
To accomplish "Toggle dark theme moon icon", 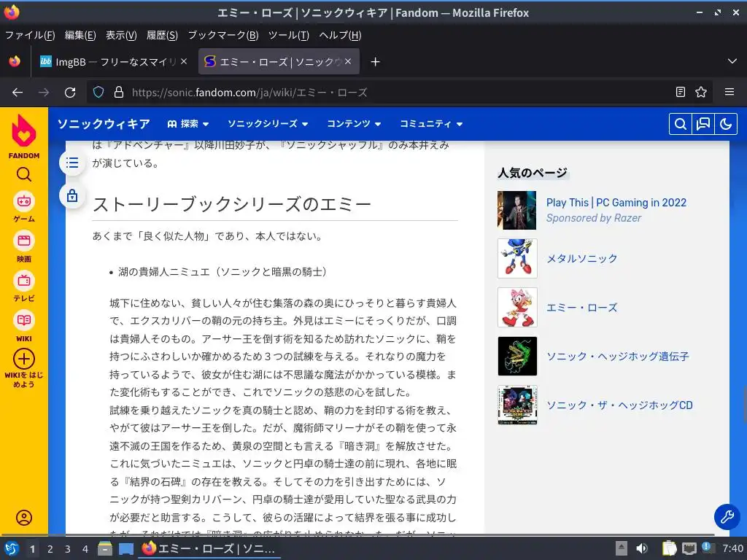I will [x=726, y=124].
